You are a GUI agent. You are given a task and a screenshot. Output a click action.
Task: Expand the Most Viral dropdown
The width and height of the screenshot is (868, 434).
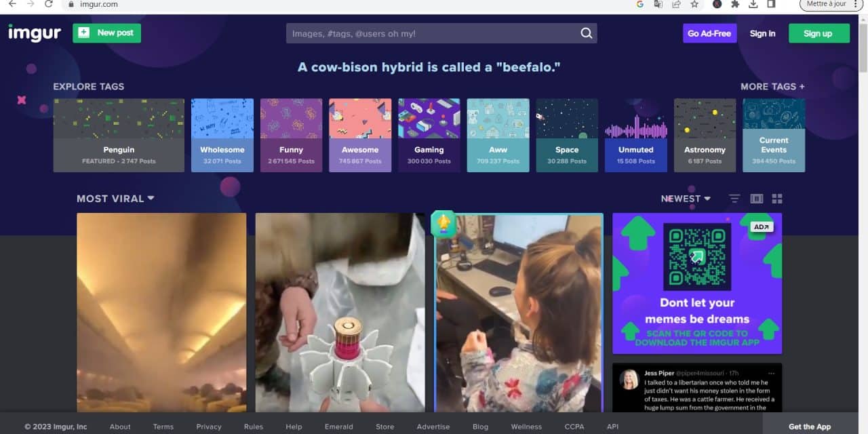pyautogui.click(x=115, y=199)
